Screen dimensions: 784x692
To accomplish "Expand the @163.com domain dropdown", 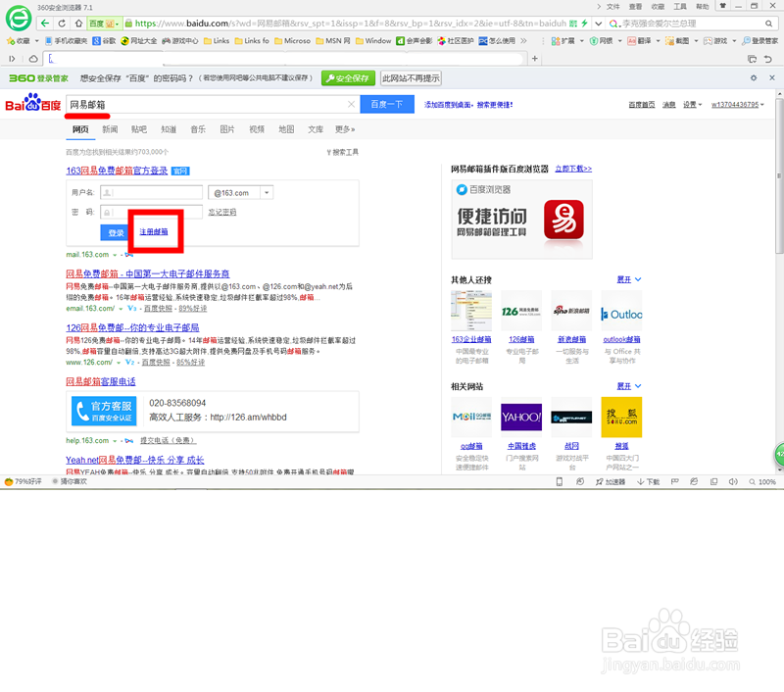I will (267, 192).
